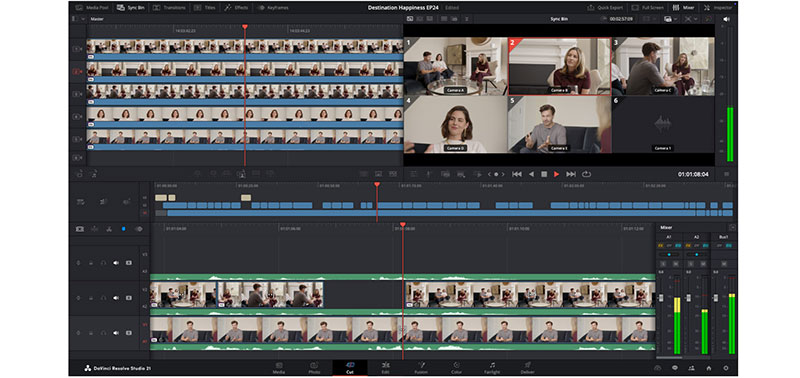Mute audio on track V1/A1

click(x=116, y=333)
